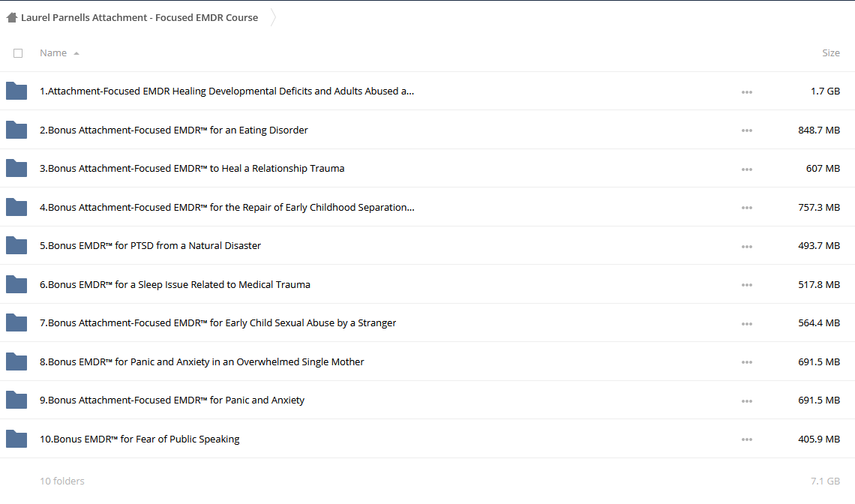
Task: Open more options for Fear of Public Speaking
Action: [747, 439]
